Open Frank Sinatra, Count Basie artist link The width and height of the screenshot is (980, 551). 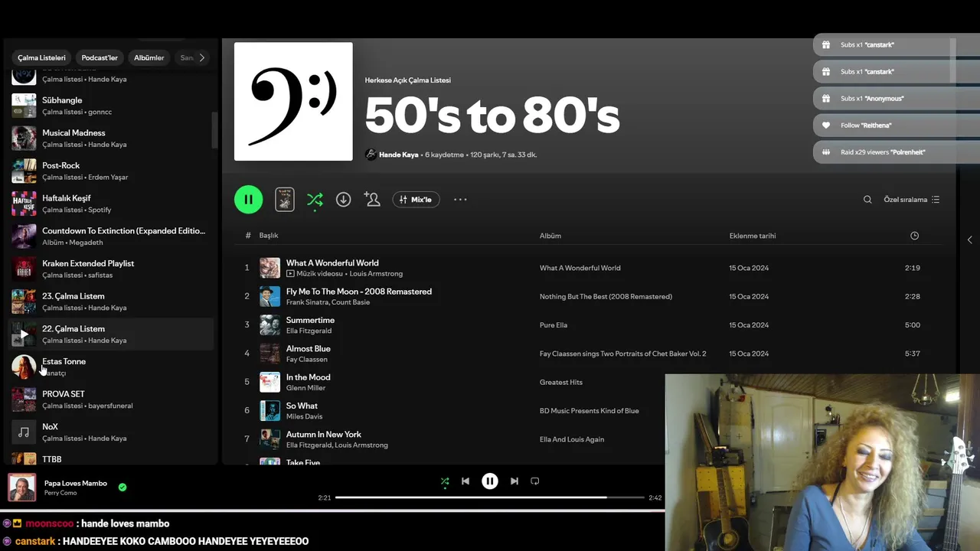tap(328, 302)
